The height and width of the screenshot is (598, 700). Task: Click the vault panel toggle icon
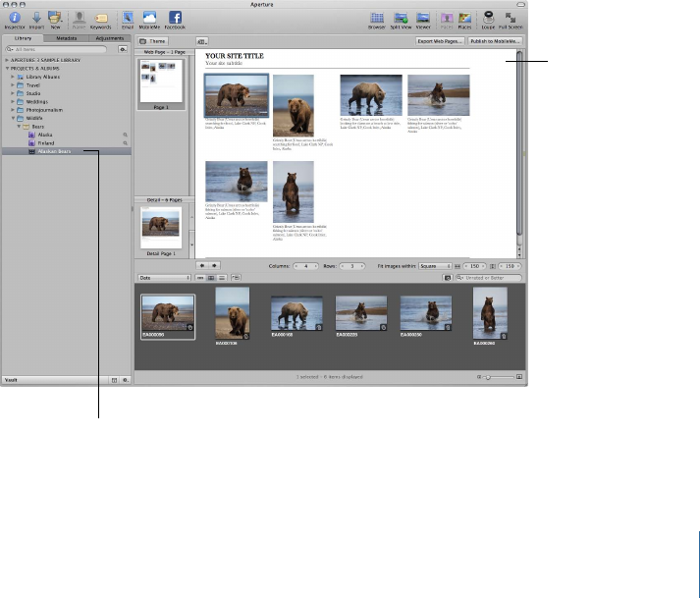click(x=114, y=380)
